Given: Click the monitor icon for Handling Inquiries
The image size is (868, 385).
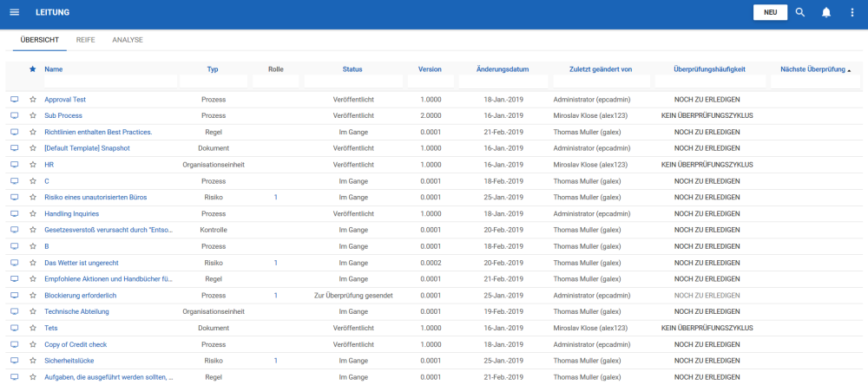Looking at the screenshot, I should coord(15,213).
